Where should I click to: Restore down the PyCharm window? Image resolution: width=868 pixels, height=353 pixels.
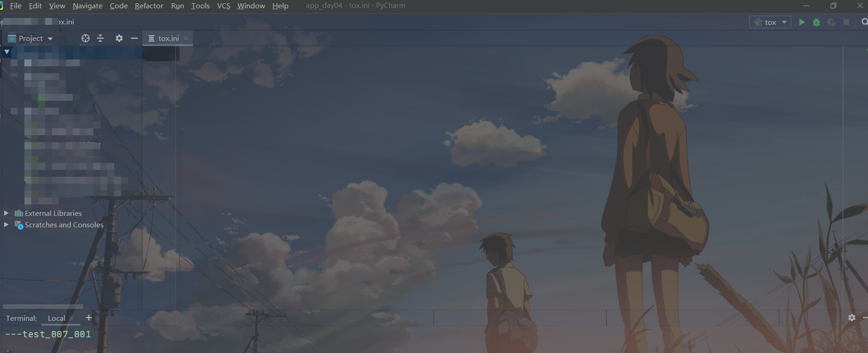[833, 6]
